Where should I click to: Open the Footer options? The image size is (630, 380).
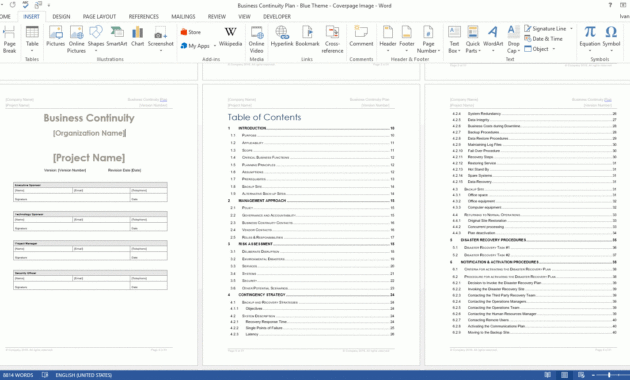[407, 39]
